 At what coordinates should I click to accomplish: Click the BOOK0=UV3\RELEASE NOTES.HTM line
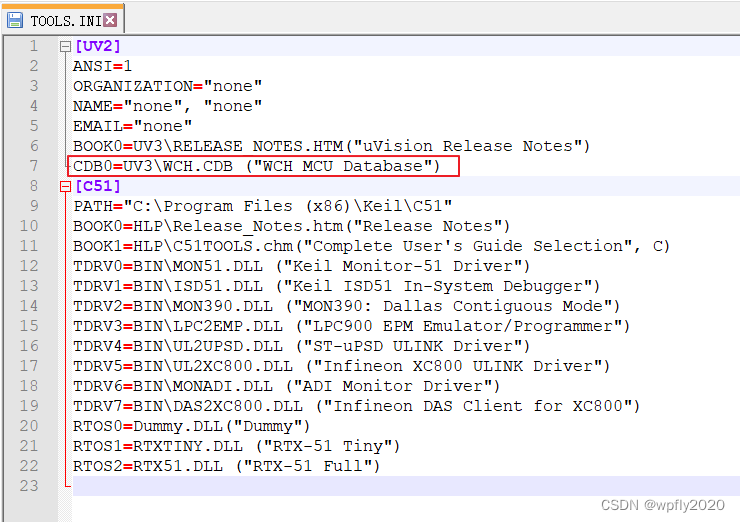point(332,146)
